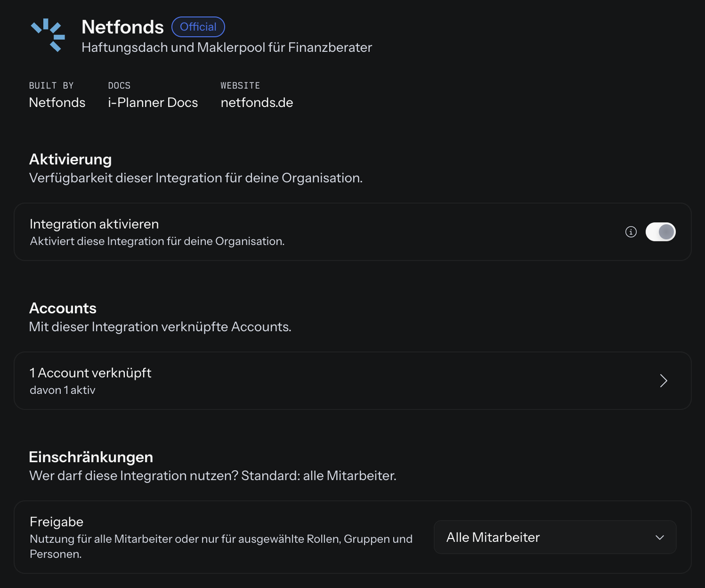Open the i-Planner Docs link
This screenshot has width=705, height=588.
tap(153, 102)
